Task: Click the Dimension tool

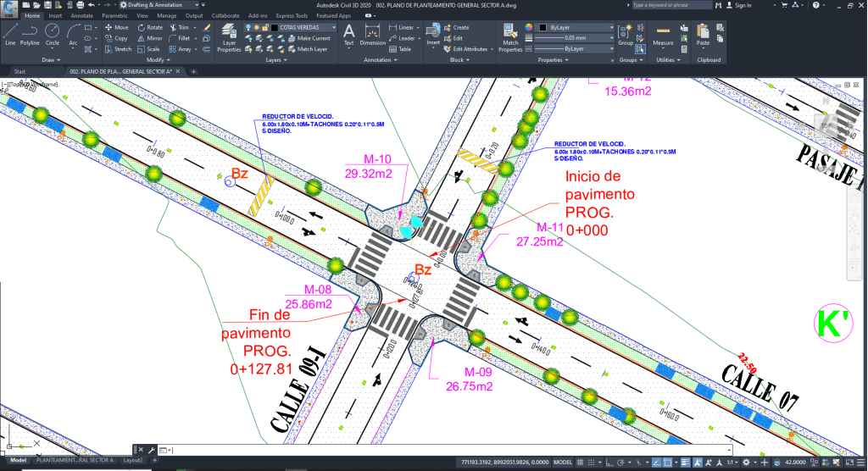Action: coord(373,35)
